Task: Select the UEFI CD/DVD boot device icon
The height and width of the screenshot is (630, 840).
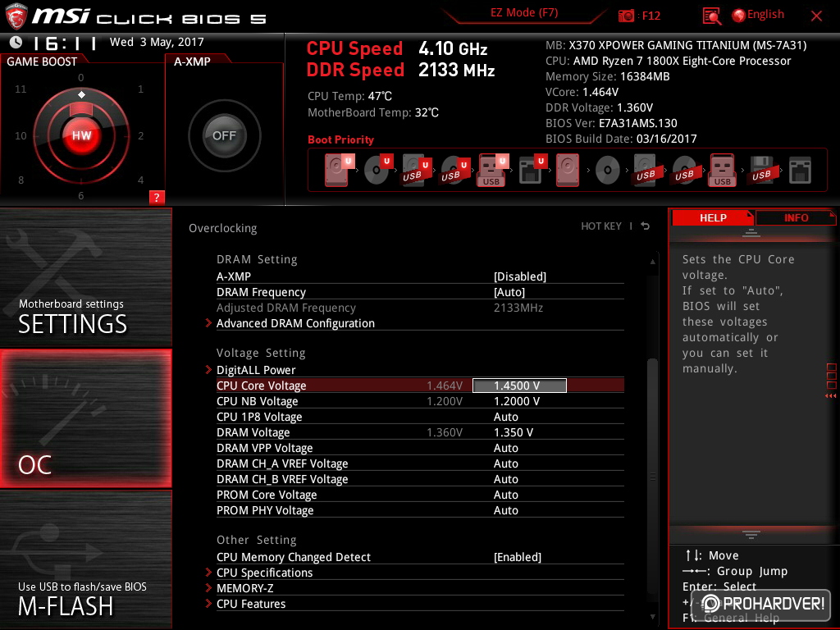Action: click(x=378, y=170)
